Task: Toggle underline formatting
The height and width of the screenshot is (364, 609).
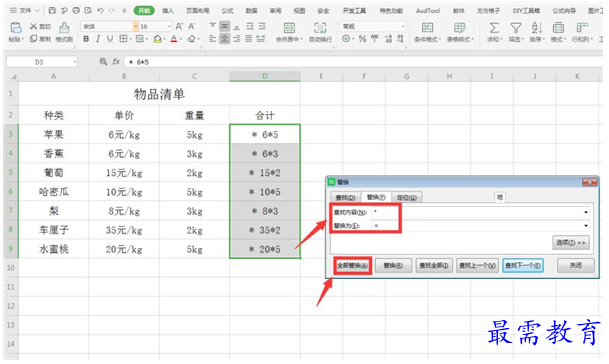Action: point(110,39)
